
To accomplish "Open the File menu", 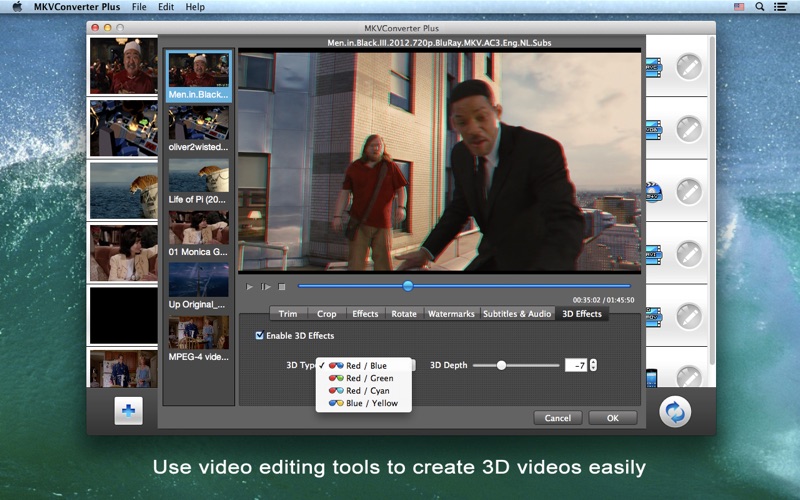I will (x=139, y=7).
